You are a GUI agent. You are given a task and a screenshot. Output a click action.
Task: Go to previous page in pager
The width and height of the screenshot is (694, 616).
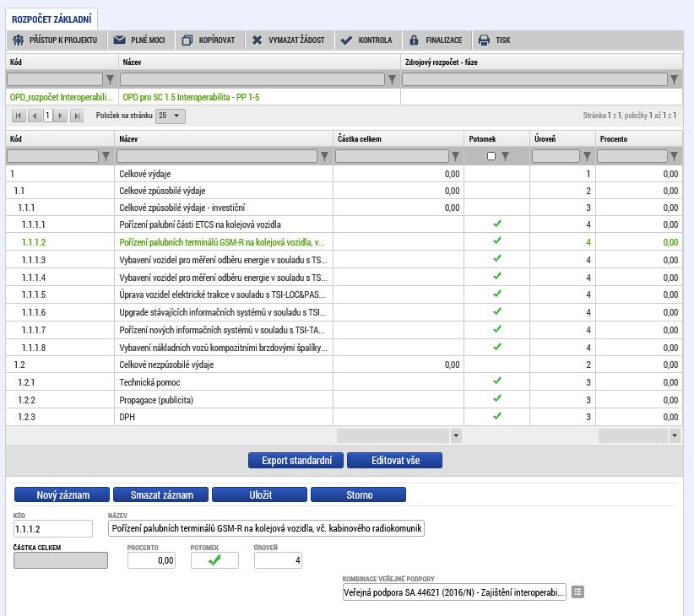coord(35,116)
